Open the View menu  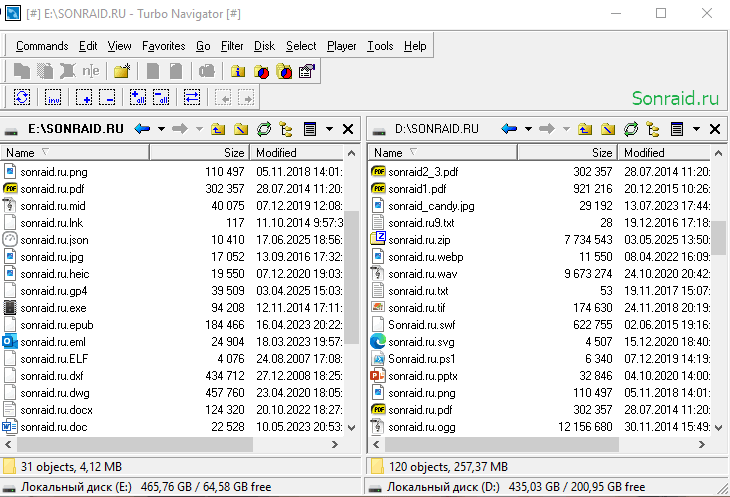pos(120,46)
